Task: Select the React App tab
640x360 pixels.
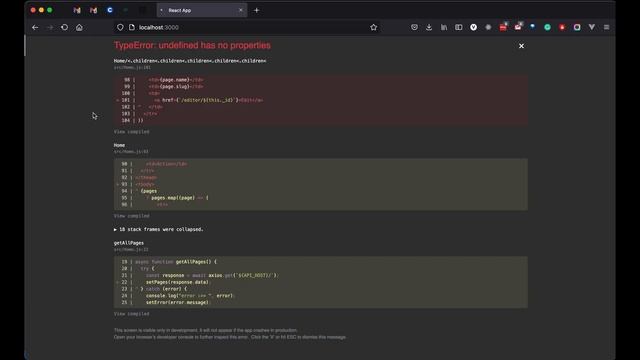Action: point(202,10)
